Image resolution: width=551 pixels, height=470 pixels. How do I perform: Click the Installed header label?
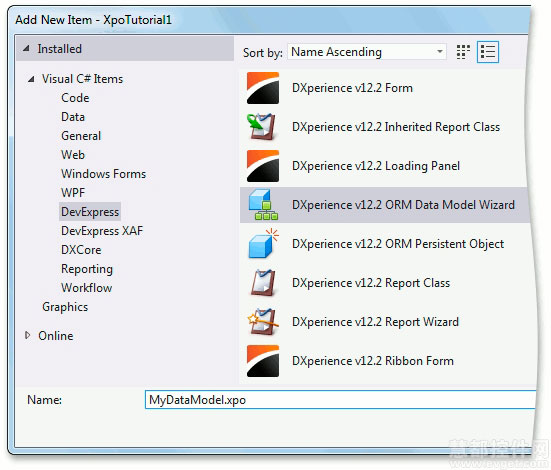click(60, 49)
